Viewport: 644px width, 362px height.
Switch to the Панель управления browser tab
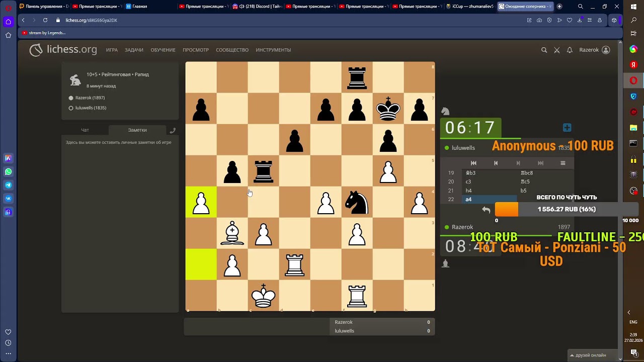pos(44,7)
